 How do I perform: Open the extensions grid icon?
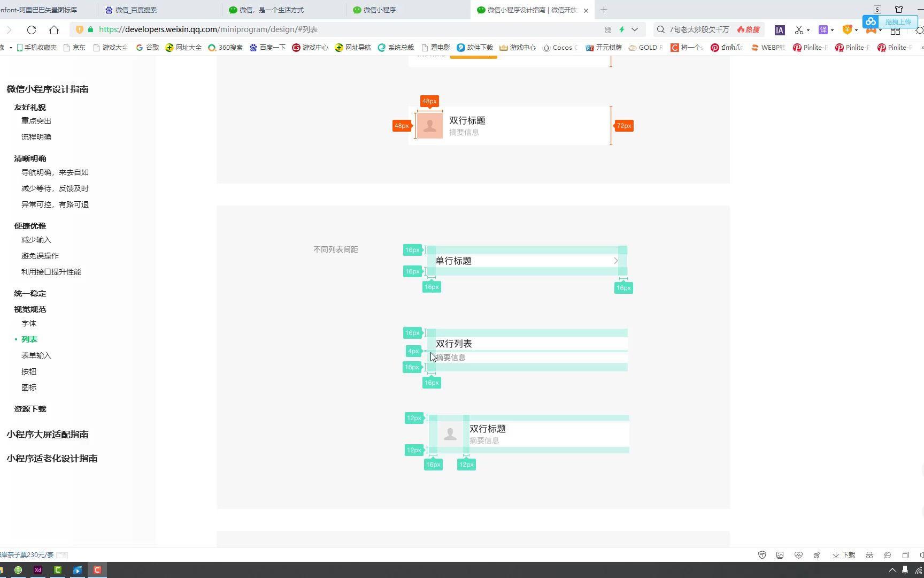coord(895,31)
